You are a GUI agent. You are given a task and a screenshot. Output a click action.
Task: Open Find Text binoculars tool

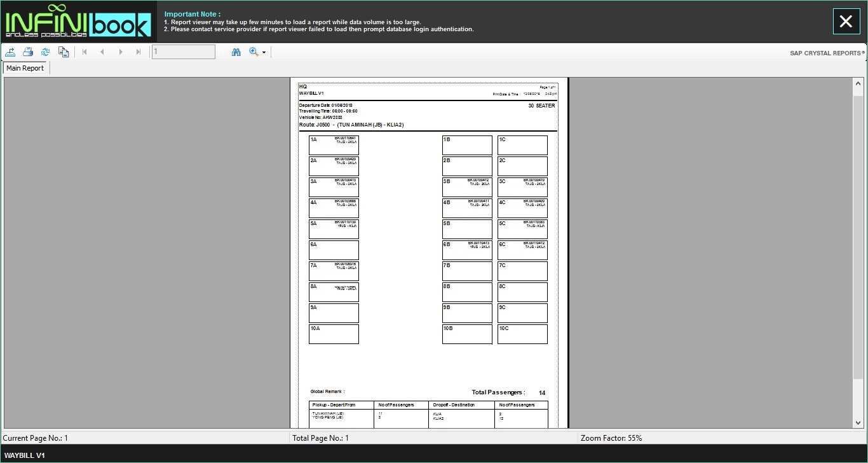click(236, 52)
